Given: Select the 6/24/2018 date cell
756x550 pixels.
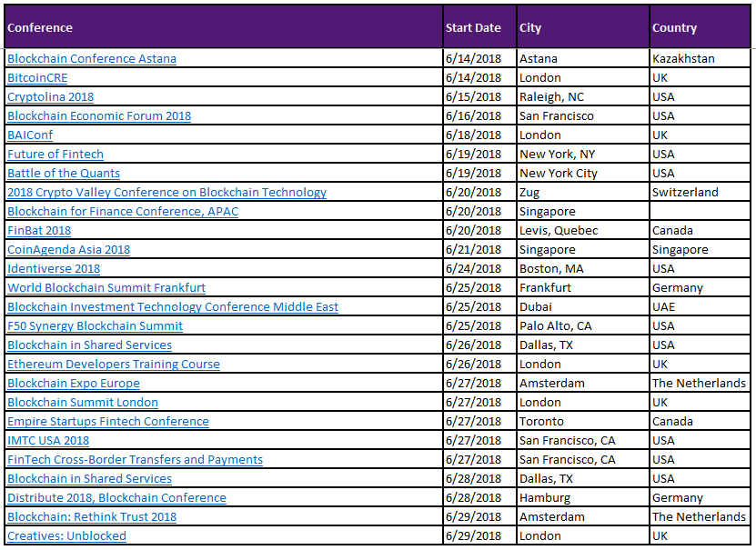Looking at the screenshot, I should (x=479, y=269).
